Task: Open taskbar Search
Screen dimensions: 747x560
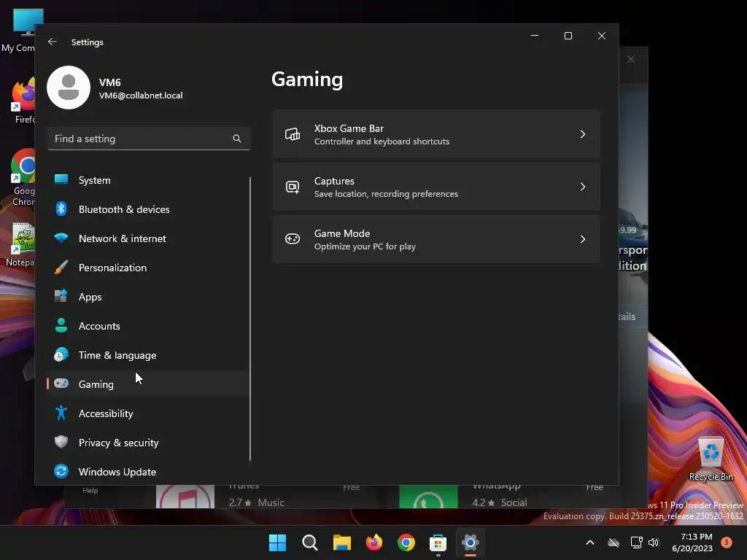Action: pyautogui.click(x=309, y=542)
